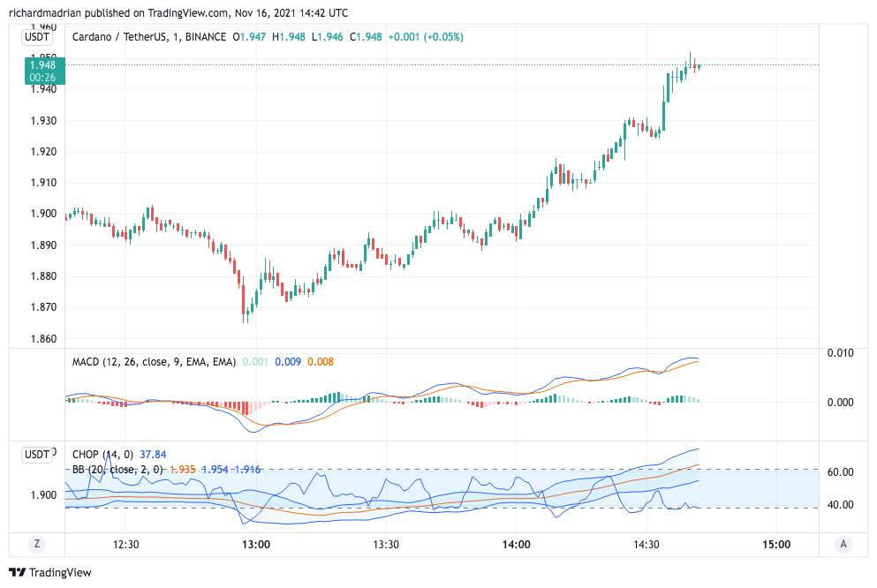This screenshot has height=588, width=877.
Task: Click the blue CHOP value 37.84
Action: pyautogui.click(x=153, y=455)
